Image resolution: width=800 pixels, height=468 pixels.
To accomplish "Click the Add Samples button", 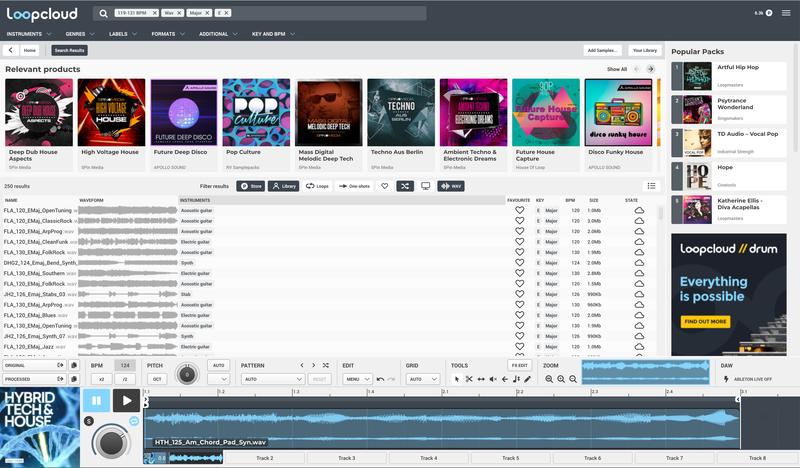I will 602,50.
